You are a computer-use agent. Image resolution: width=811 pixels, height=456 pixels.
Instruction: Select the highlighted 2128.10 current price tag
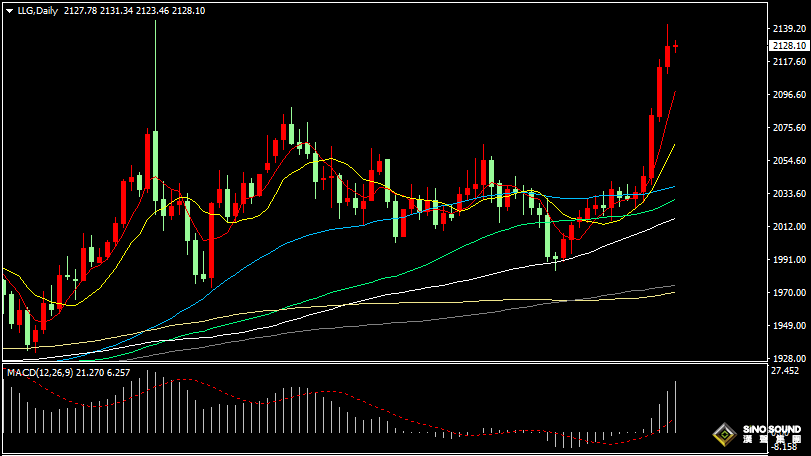tap(788, 46)
